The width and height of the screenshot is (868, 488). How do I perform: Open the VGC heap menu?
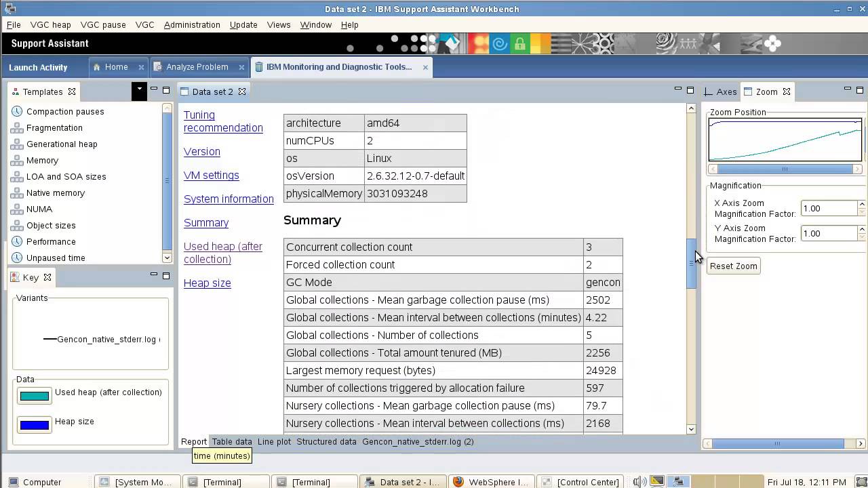[x=50, y=24]
